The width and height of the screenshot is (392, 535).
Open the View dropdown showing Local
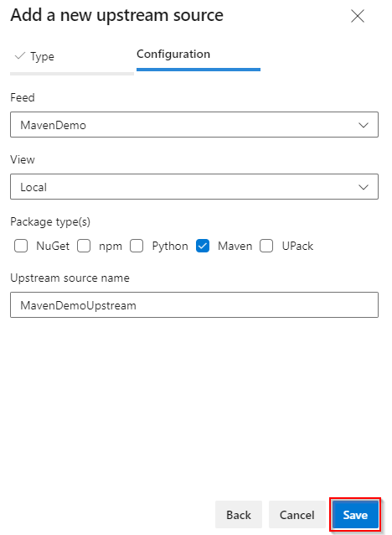point(194,187)
